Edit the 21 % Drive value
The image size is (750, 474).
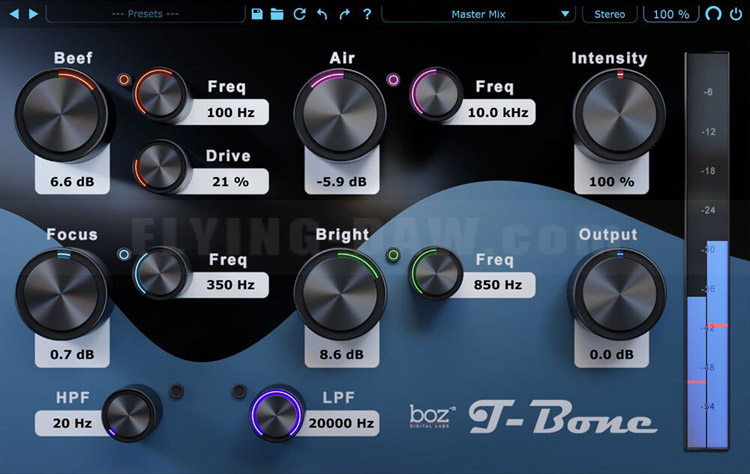click(x=231, y=182)
